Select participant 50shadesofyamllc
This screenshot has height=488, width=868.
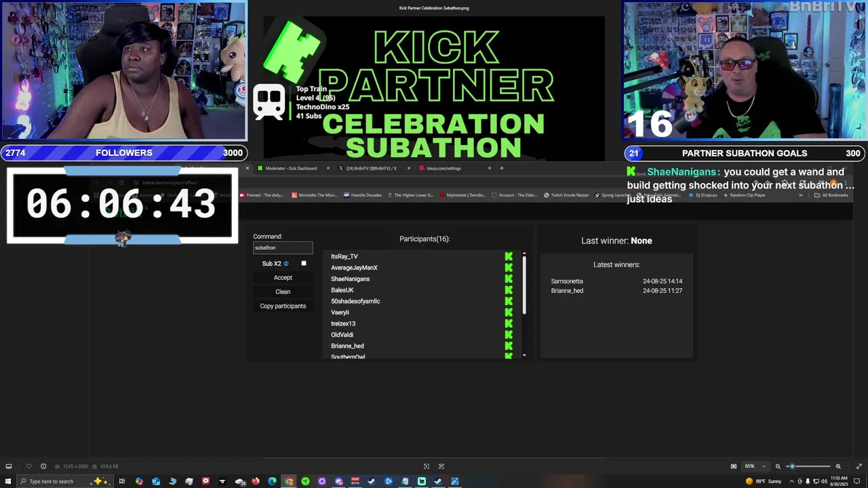pos(355,301)
